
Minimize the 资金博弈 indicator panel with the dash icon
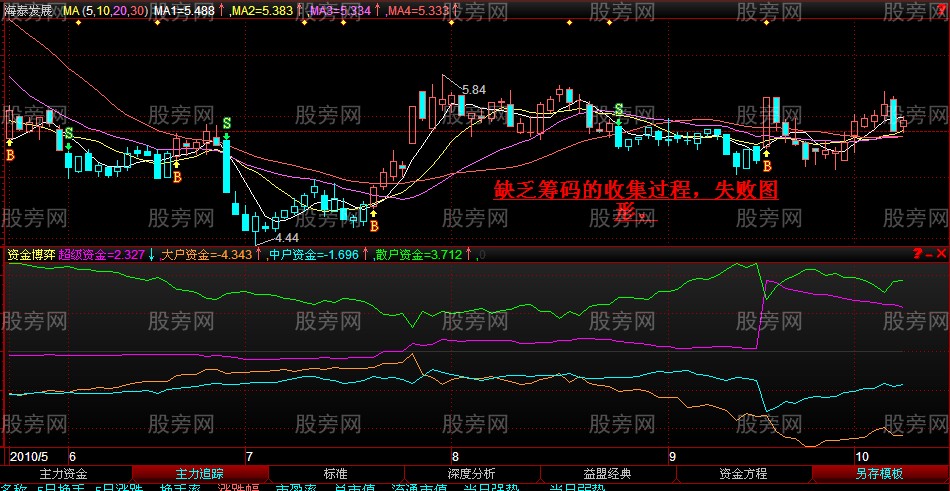[929, 255]
